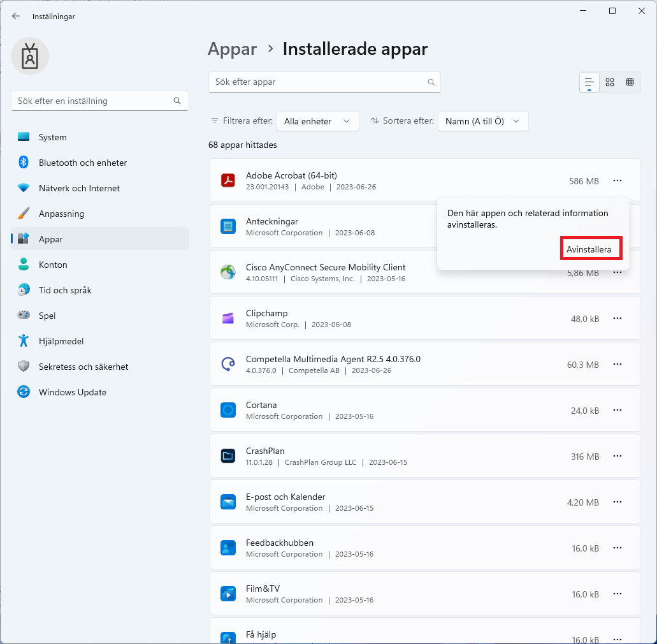Open Tid och språk settings
The width and height of the screenshot is (657, 644).
(x=99, y=290)
